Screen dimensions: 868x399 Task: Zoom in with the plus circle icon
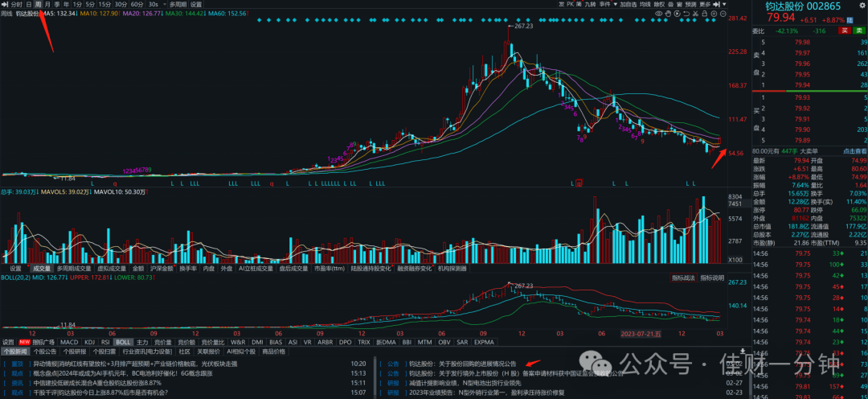714,14
